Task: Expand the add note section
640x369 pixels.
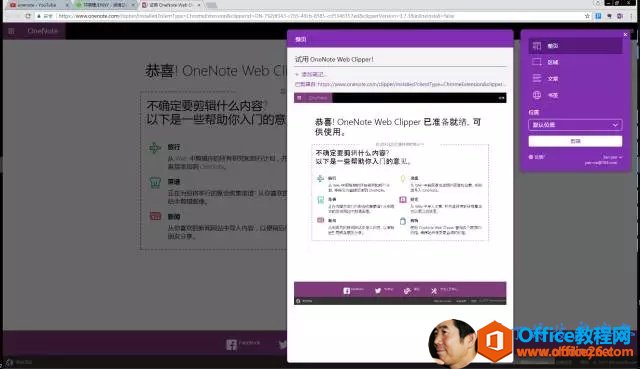Action: [x=310, y=74]
